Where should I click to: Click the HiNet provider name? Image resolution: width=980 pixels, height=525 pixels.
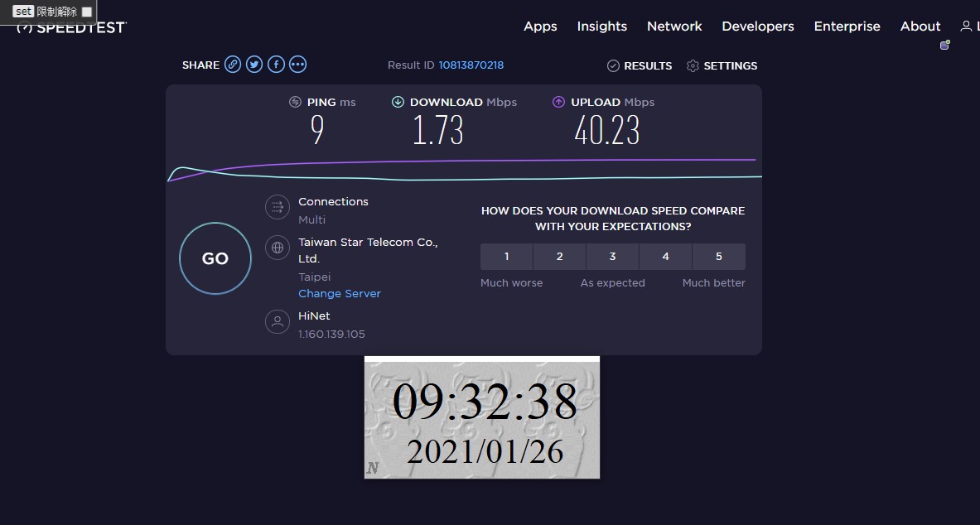pyautogui.click(x=314, y=315)
